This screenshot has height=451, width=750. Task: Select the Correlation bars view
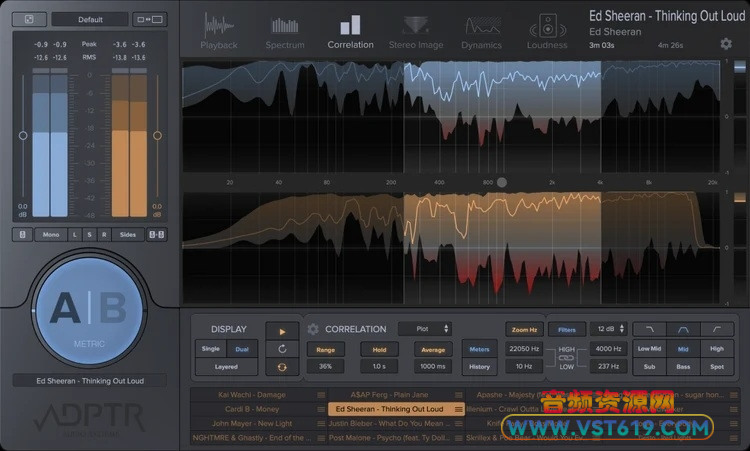tap(350, 32)
